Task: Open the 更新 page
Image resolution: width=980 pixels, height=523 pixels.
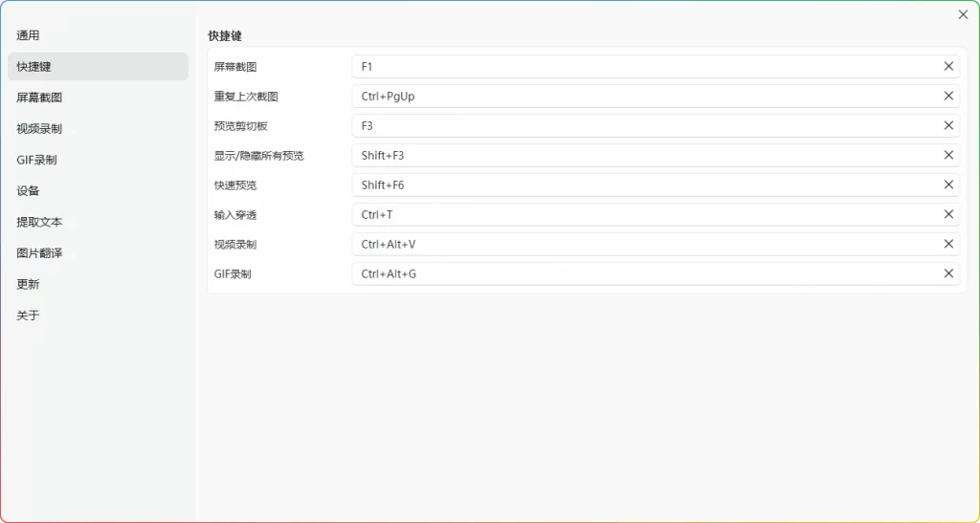Action: 99,285
